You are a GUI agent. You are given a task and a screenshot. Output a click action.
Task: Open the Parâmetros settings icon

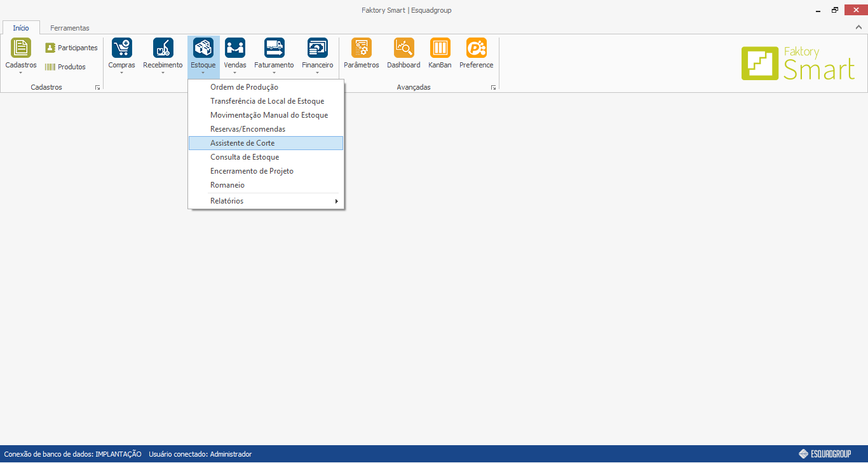361,48
